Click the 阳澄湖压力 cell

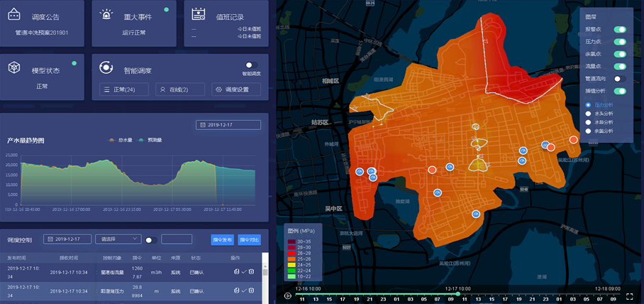[112, 291]
